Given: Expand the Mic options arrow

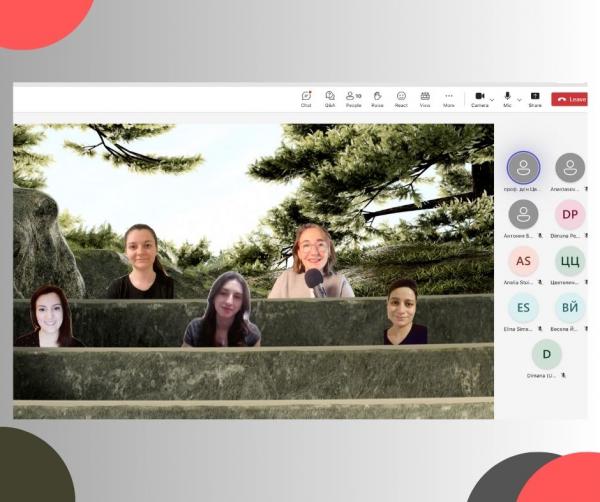Looking at the screenshot, I should point(519,100).
